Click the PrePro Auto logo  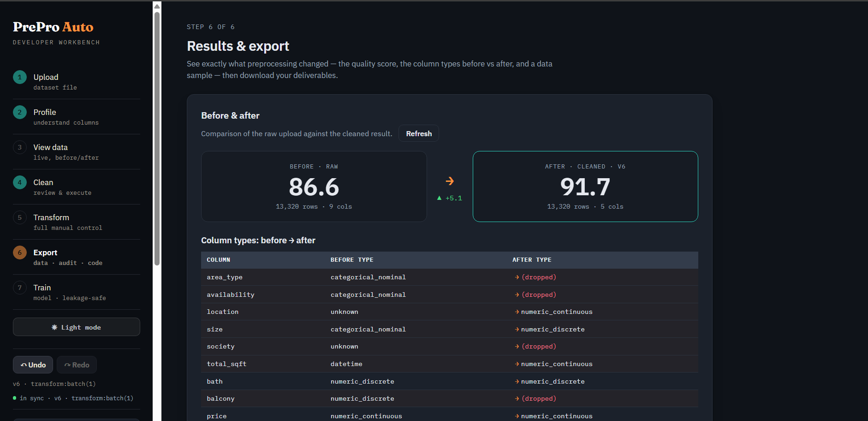point(53,27)
